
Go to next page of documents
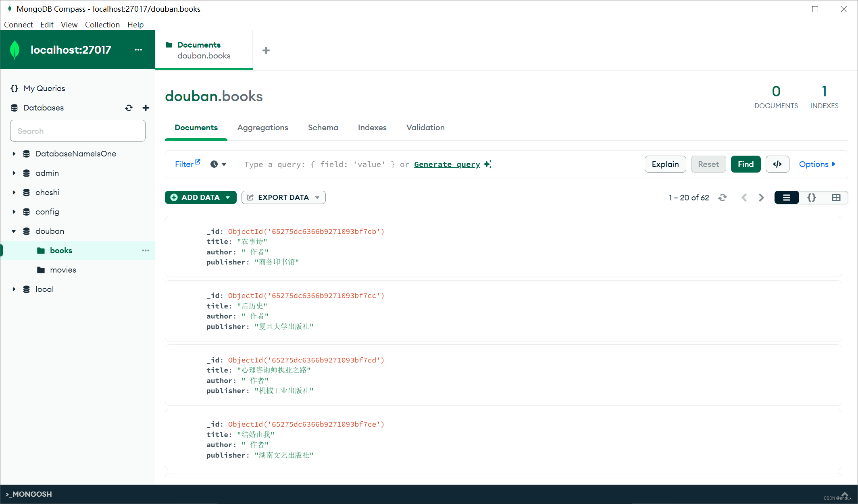761,198
